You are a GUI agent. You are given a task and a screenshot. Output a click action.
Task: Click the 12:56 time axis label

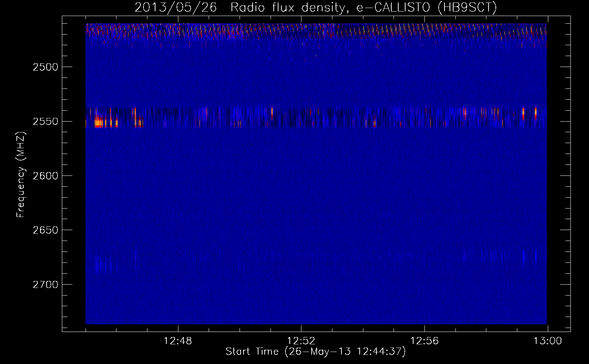424,341
